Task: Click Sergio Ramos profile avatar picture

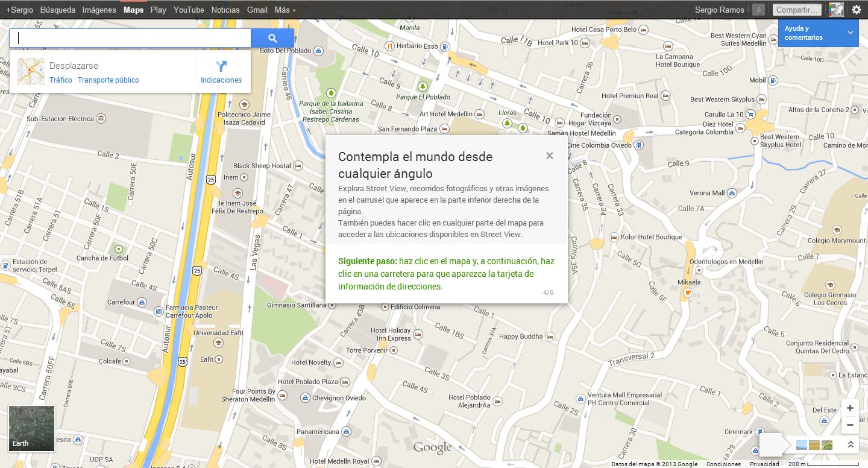Action: (836, 10)
